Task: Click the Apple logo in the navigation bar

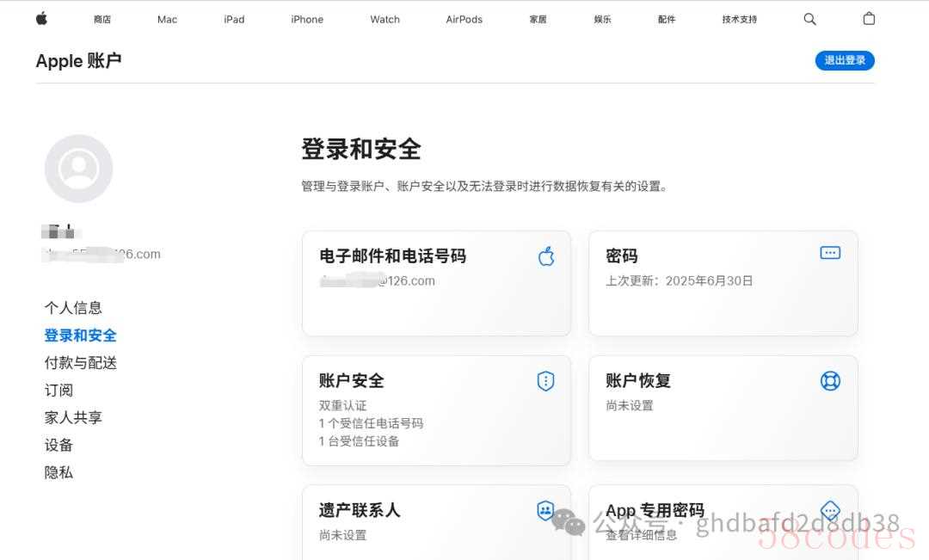Action: 41,19
